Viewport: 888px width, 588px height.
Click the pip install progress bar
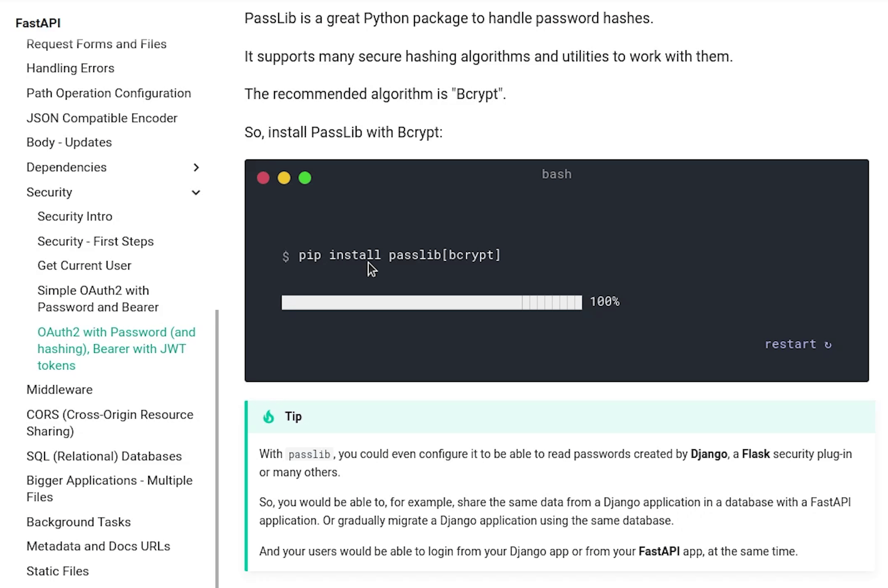click(x=432, y=302)
